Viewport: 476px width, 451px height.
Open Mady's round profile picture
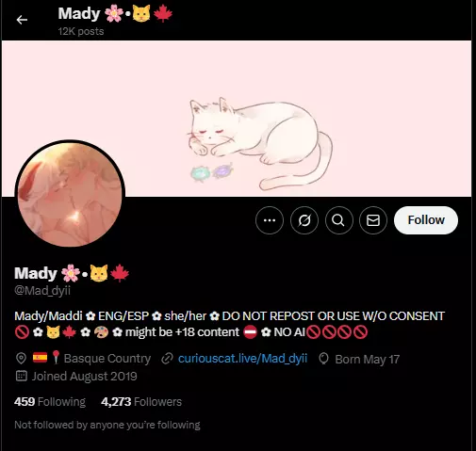(70, 194)
